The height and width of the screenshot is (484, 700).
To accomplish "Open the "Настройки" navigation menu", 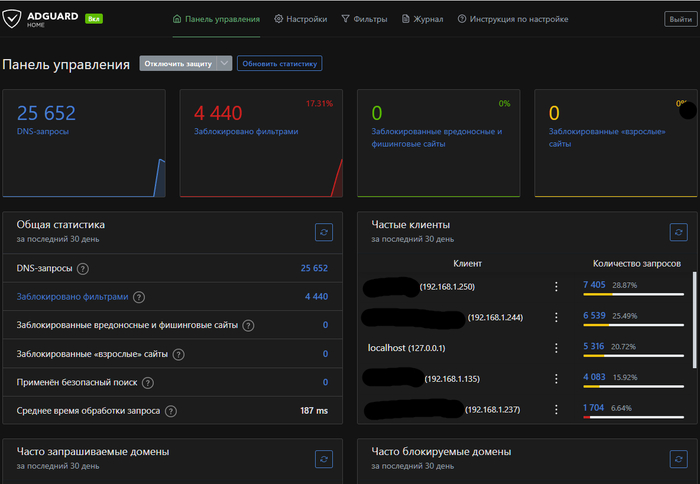I will click(303, 19).
